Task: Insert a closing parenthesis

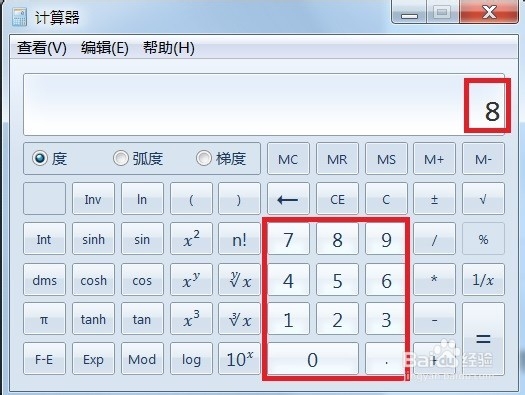Action: tap(239, 199)
